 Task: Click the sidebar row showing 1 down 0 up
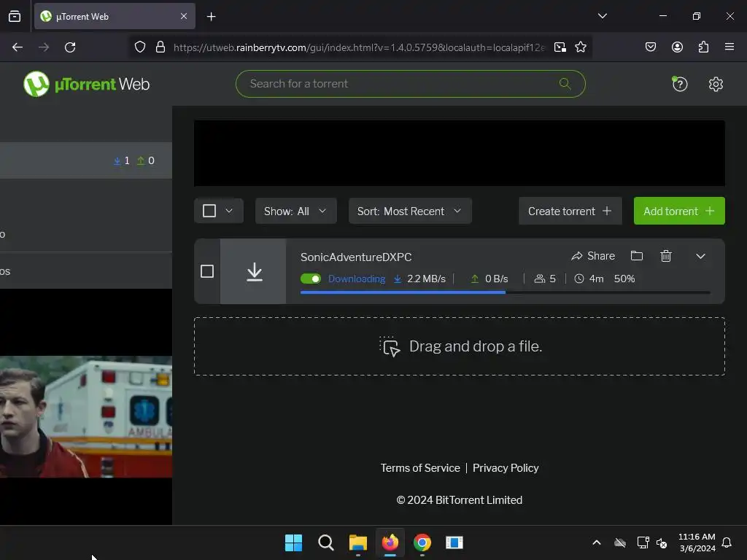[86, 160]
